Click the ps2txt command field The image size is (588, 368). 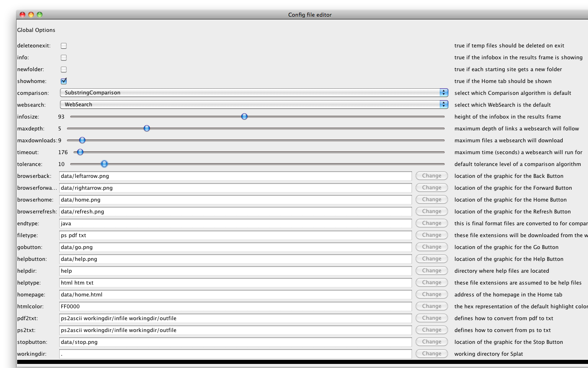[236, 330]
